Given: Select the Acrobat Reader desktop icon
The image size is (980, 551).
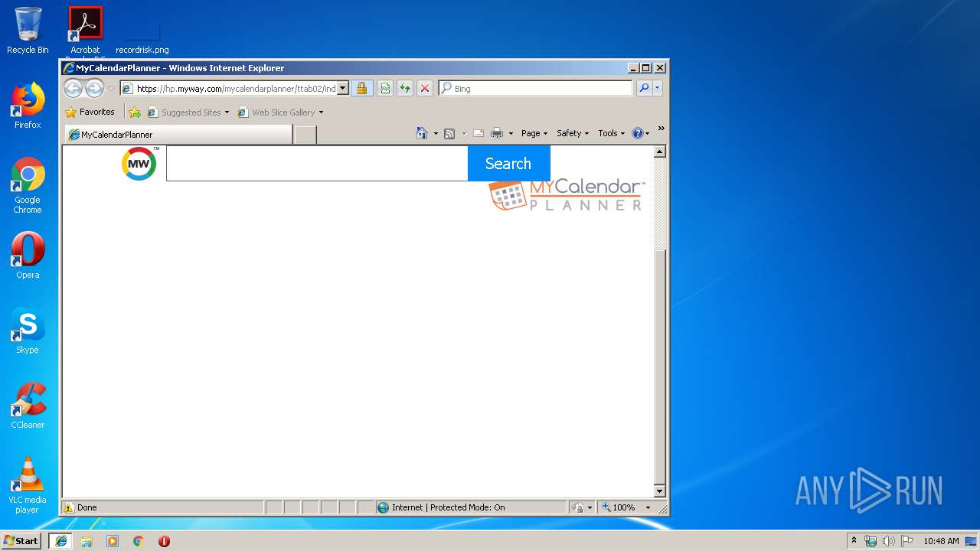Looking at the screenshot, I should pos(85,33).
